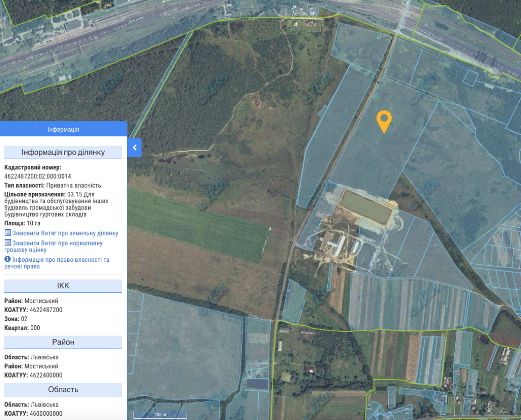The height and width of the screenshot is (420, 521).
Task: Click the 'Район' section header
Action: (63, 342)
